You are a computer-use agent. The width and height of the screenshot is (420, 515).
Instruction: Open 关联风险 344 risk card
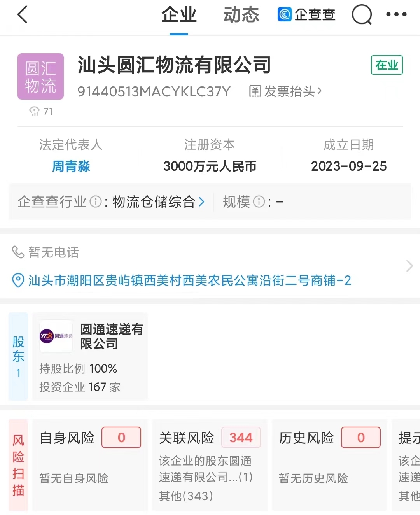[210, 465]
